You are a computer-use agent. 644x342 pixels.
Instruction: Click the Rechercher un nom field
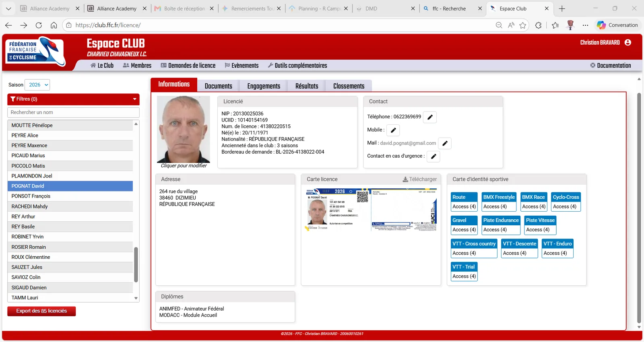click(73, 112)
